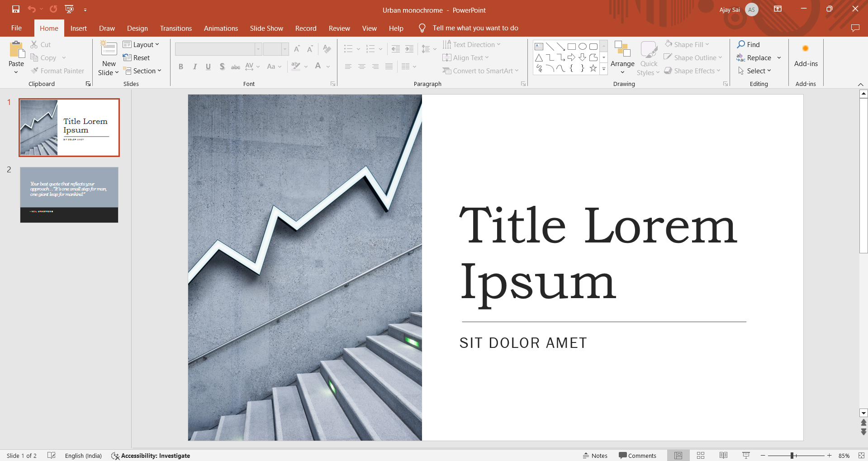This screenshot has width=868, height=461.
Task: Click the subtitle "SIT DOLOR AMET"
Action: tap(523, 343)
